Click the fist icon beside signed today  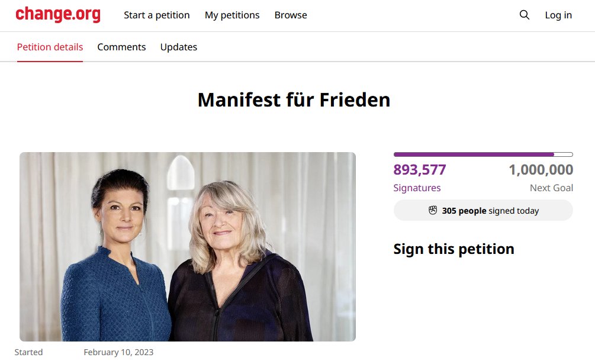pos(433,211)
